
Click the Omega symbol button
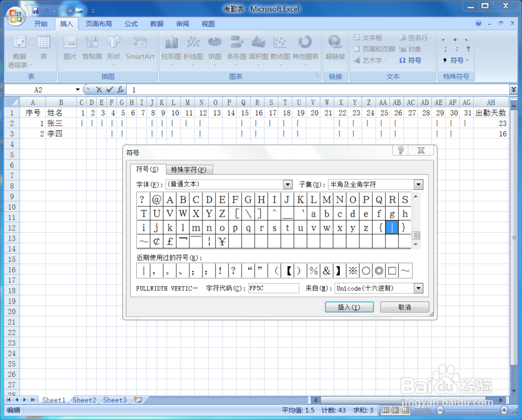click(x=410, y=60)
